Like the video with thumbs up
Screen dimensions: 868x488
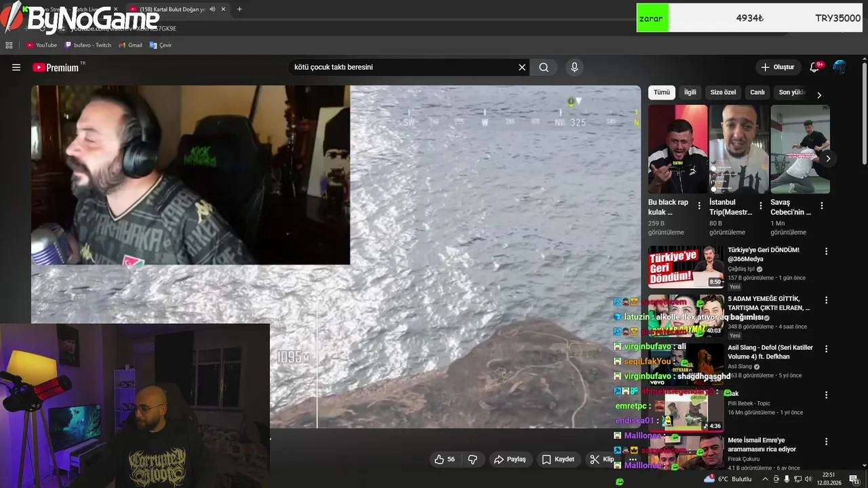445,460
